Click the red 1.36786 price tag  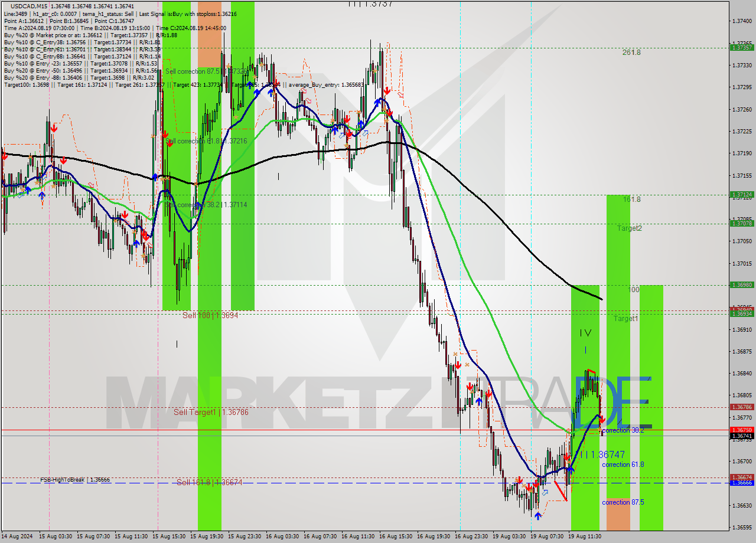[x=741, y=407]
